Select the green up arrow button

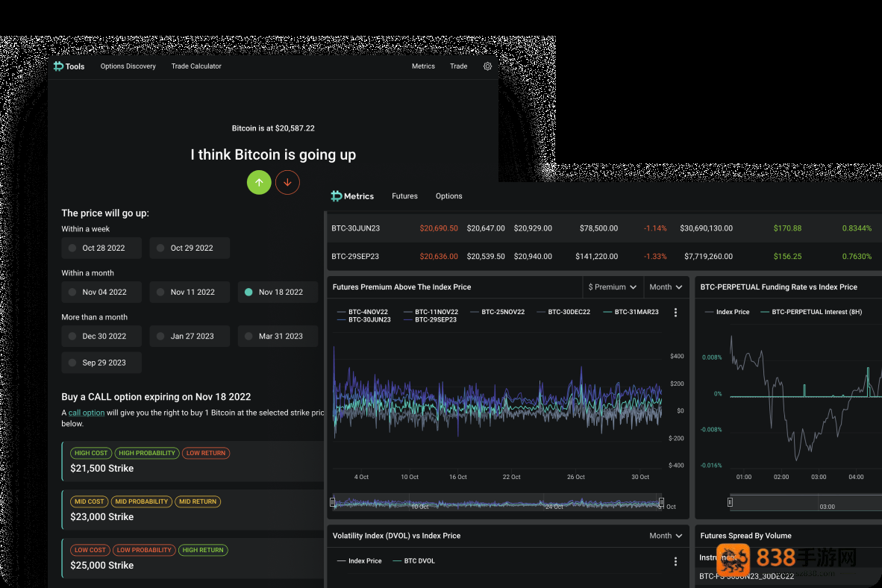click(260, 182)
